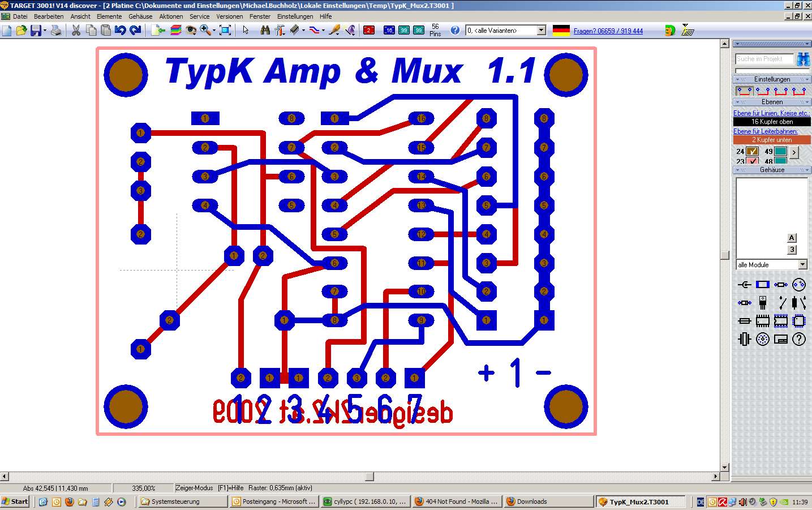Pick the round multi-pin connector package icon
Viewport: 812px width, 510px height.
click(x=763, y=339)
